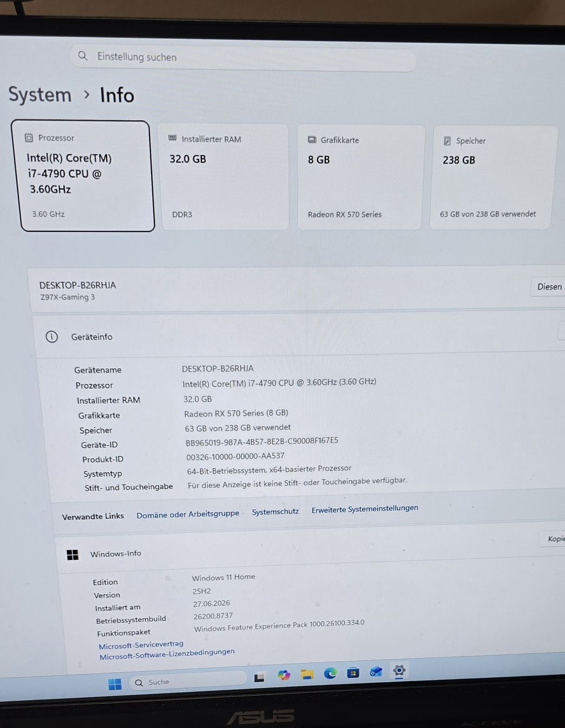The height and width of the screenshot is (728, 565).
Task: Open File Explorer from the taskbar
Action: [307, 674]
